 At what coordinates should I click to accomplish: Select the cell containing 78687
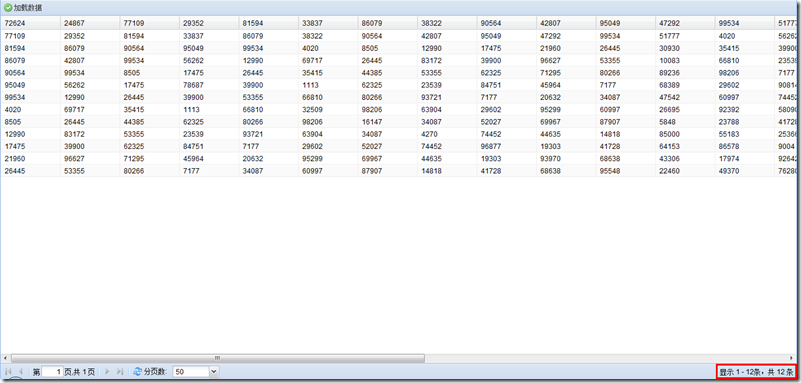click(x=209, y=85)
